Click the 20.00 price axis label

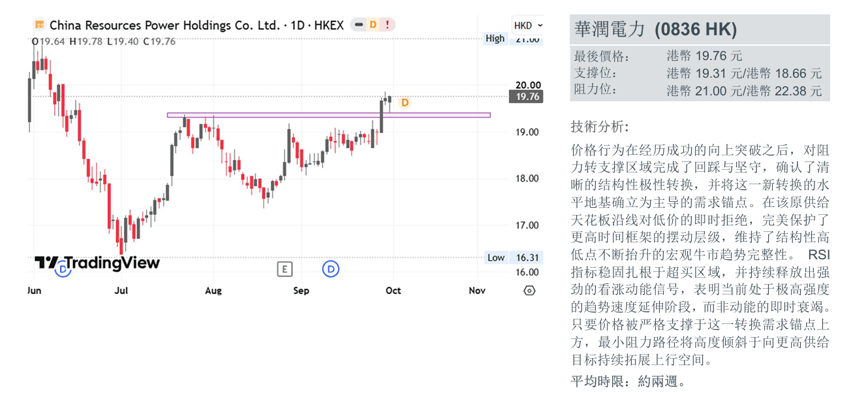point(527,85)
